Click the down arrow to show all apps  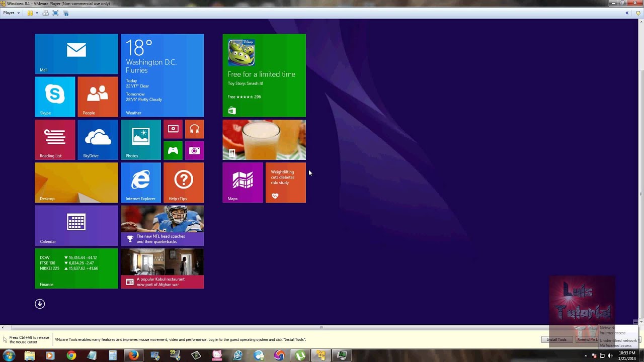point(40,304)
